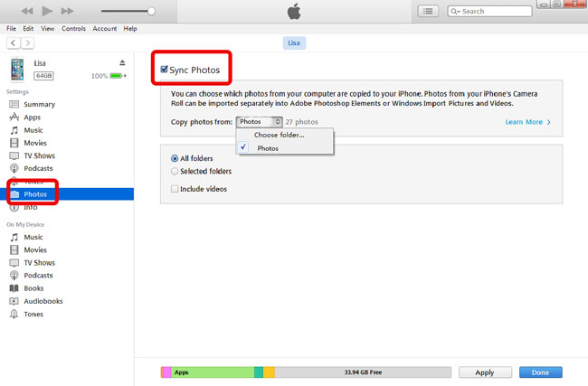The image size is (588, 386).
Task: Click the Search input field
Action: tap(489, 11)
